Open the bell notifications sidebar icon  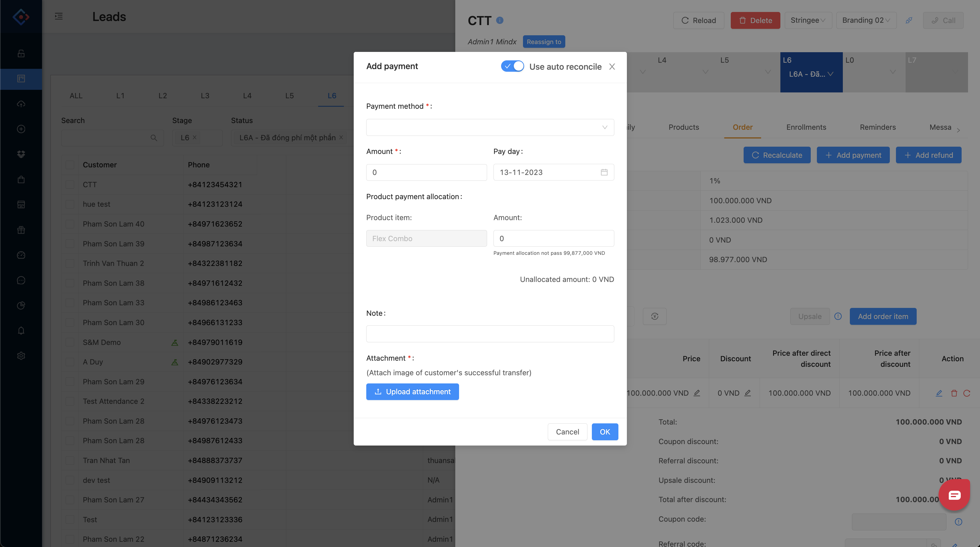coord(21,331)
